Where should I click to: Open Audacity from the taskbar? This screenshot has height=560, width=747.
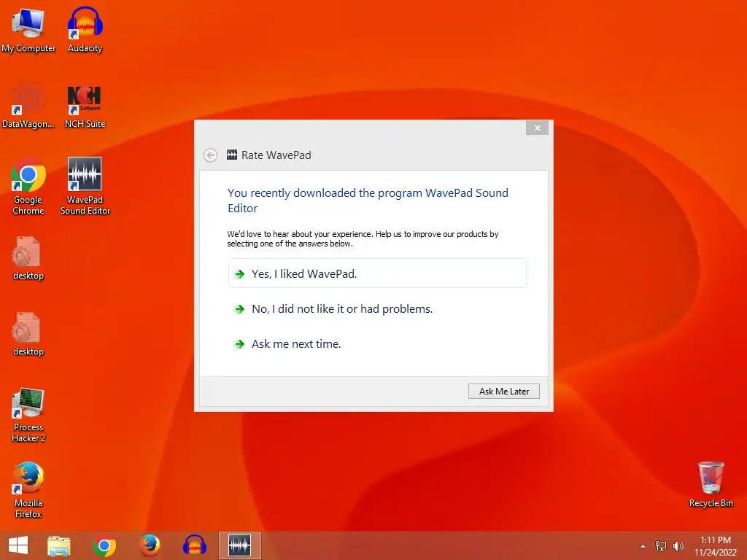click(195, 545)
